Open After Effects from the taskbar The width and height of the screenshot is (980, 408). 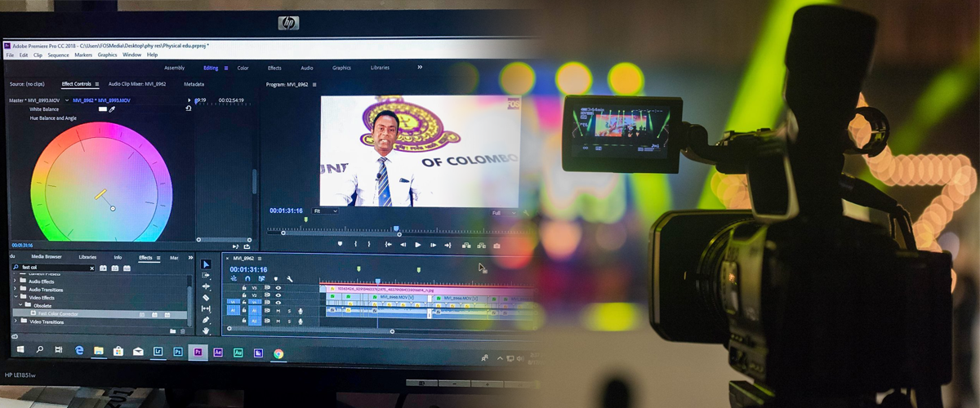(218, 353)
